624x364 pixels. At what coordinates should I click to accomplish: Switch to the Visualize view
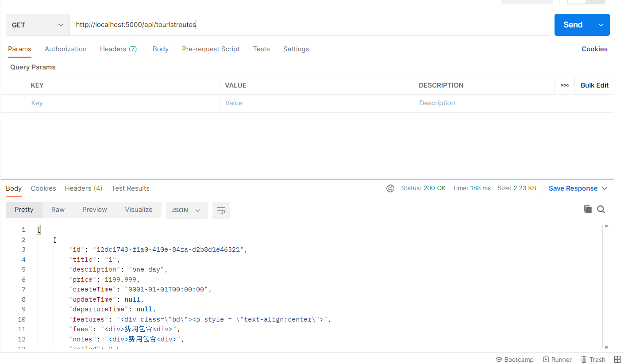139,210
